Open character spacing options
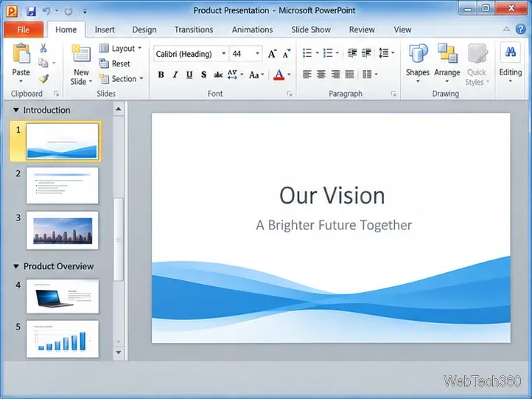This screenshot has height=399, width=532. pos(235,74)
